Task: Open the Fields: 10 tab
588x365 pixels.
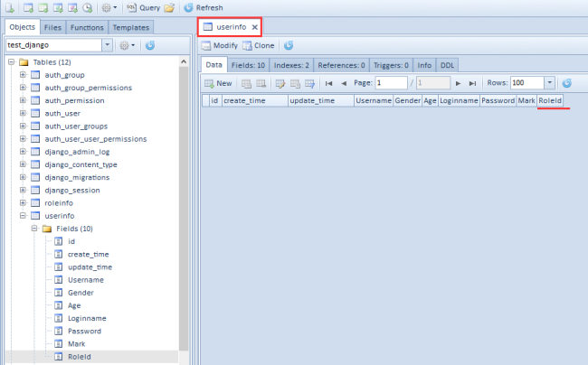Action: 248,65
